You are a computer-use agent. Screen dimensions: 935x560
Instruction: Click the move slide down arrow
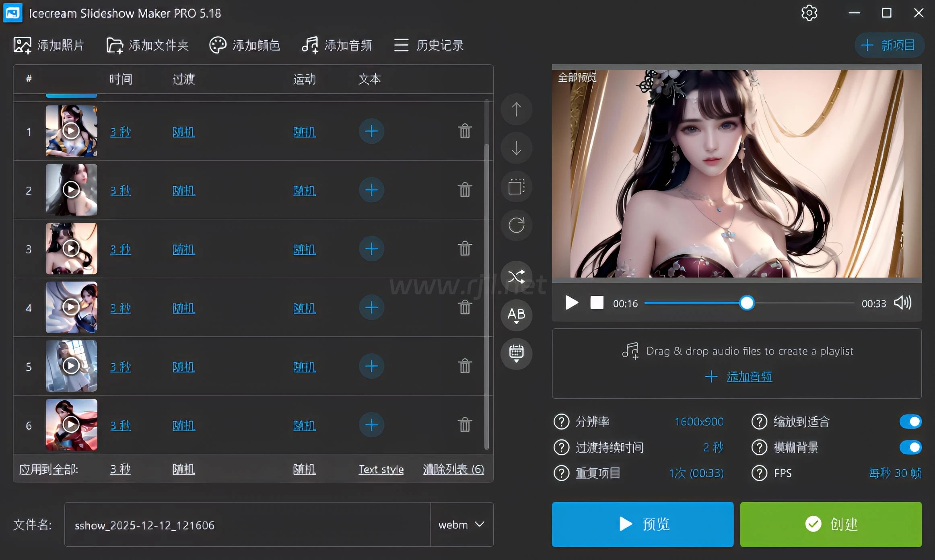516,148
